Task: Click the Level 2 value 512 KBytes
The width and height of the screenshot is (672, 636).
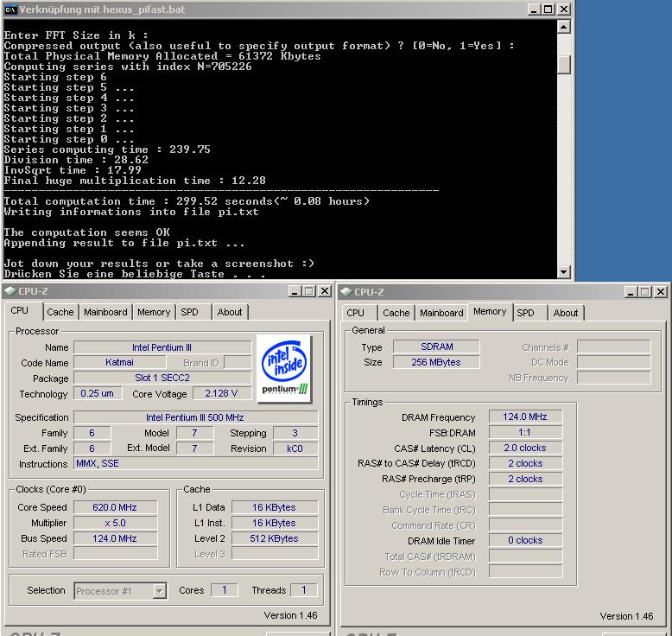Action: click(x=275, y=538)
